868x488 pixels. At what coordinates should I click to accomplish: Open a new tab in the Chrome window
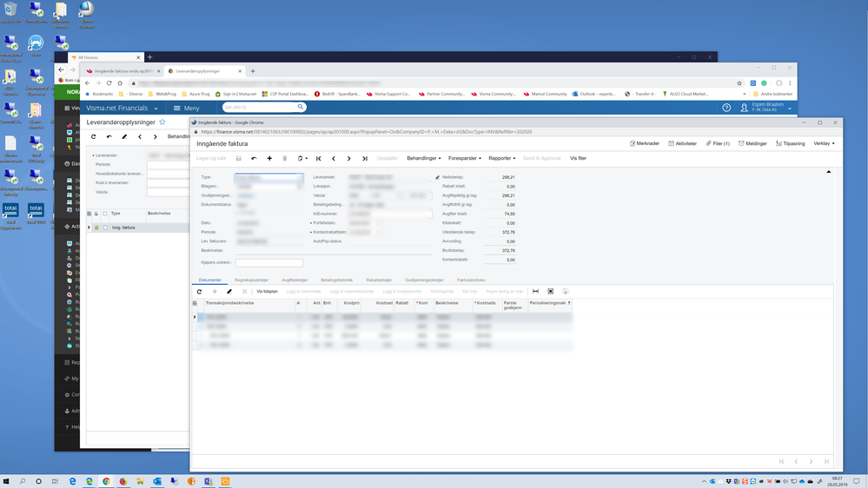coord(253,71)
